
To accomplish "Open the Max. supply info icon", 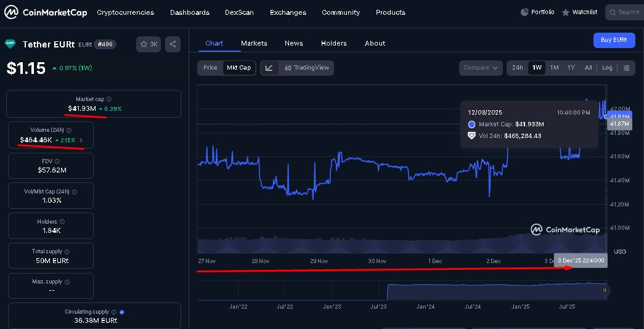I will (x=67, y=282).
